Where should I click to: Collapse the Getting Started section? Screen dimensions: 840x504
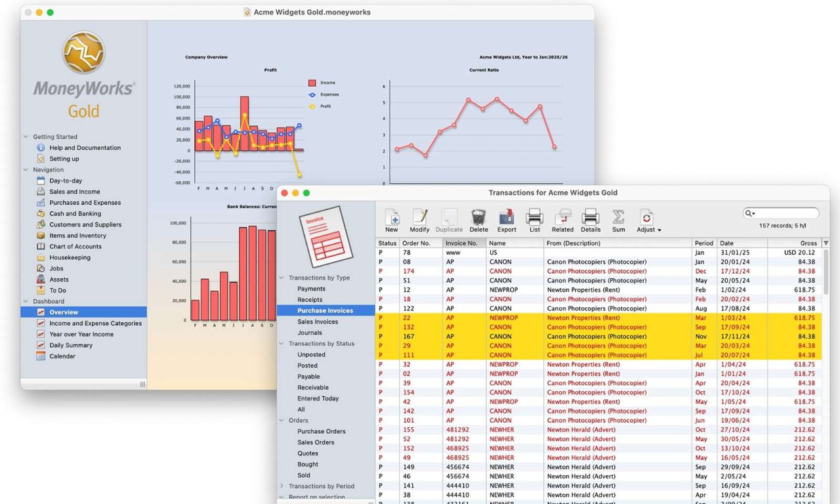(26, 137)
